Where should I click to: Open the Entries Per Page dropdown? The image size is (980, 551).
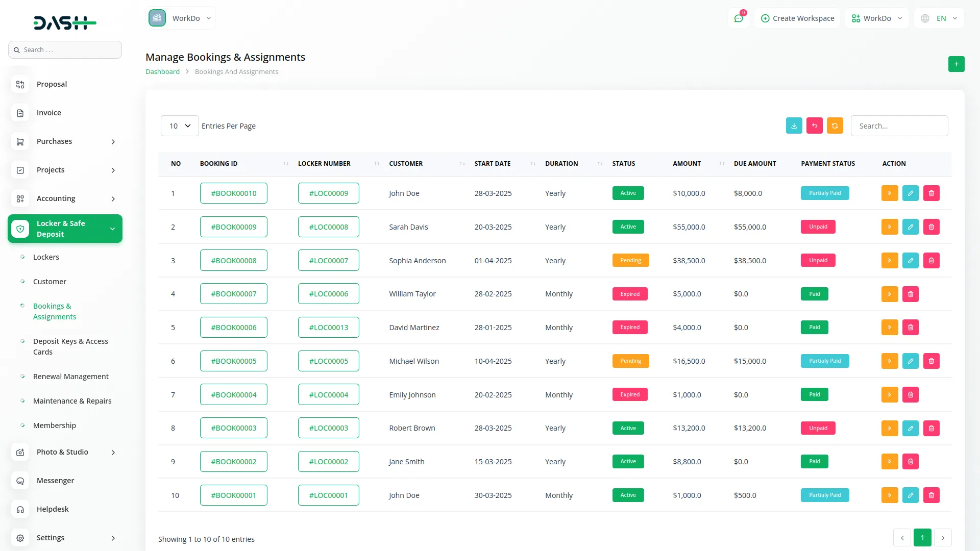click(179, 126)
